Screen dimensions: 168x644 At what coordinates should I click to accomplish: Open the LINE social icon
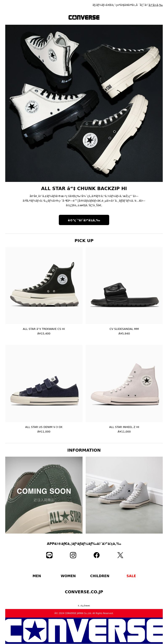(49, 555)
